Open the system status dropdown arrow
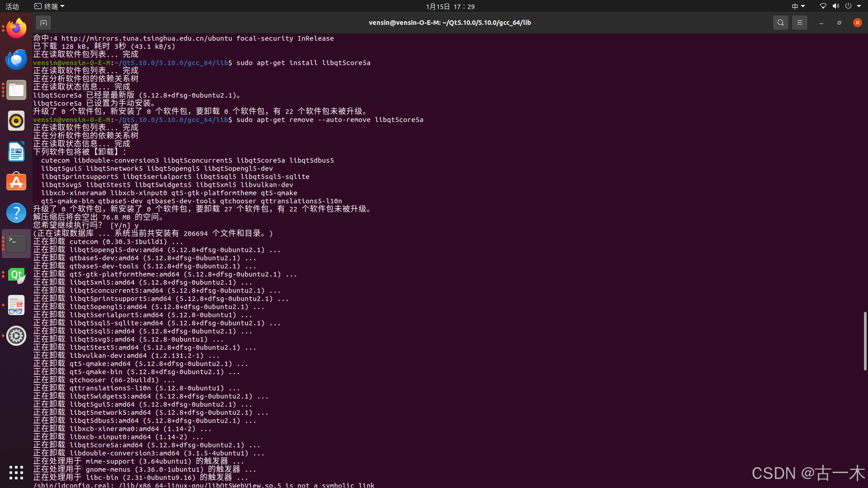Screen dimensions: 868x488 click(x=860, y=6)
